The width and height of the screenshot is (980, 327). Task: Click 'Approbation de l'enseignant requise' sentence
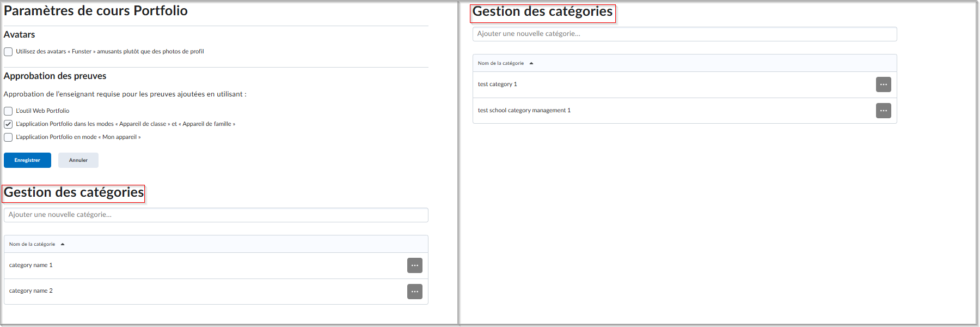125,94
